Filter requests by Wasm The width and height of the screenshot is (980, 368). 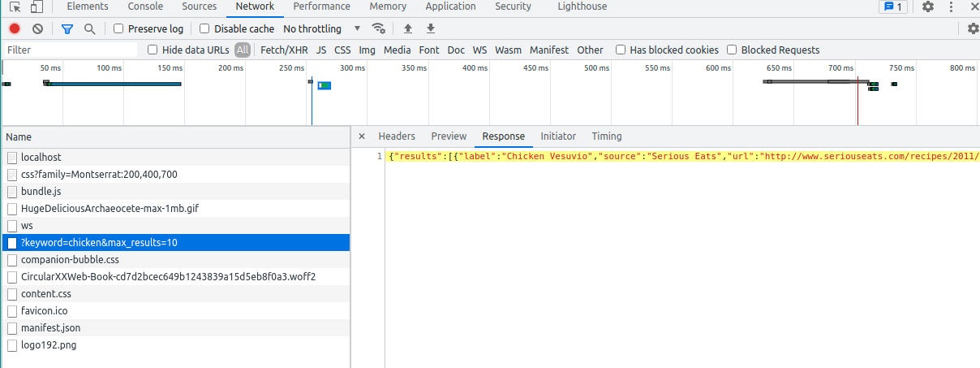pos(509,50)
